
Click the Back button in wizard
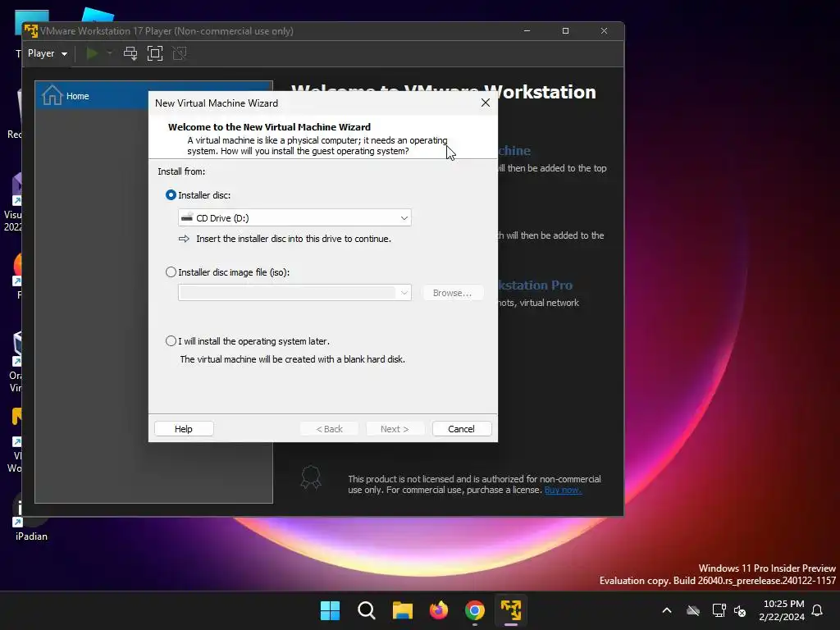tap(330, 428)
